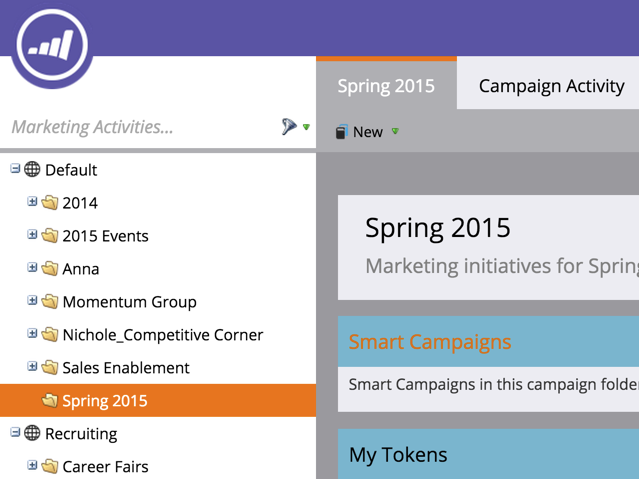Screen dimensions: 639x479
Task: Click the Marketo logo icon
Action: tap(51, 43)
